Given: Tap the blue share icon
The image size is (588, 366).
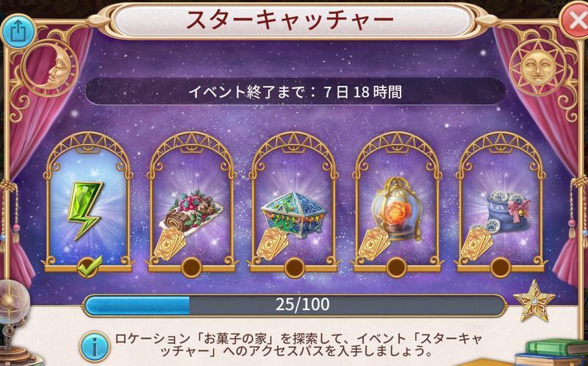Looking at the screenshot, I should [x=18, y=32].
